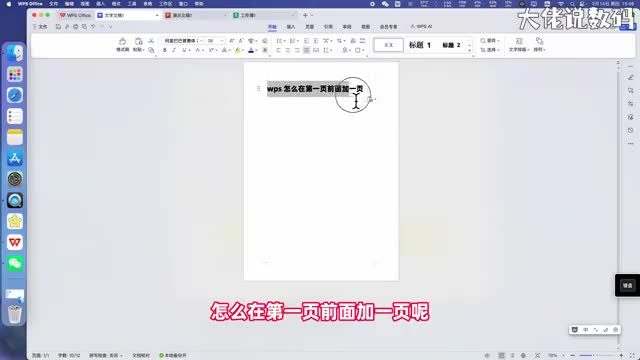Click the save icon in quick access toolbar
This screenshot has height=360, width=640.
[58, 27]
